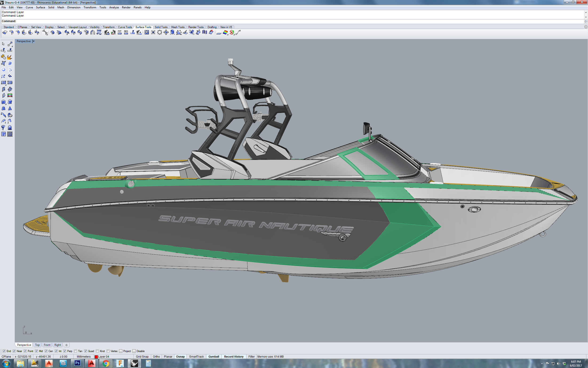Enable the Project osnap checkbox
The image size is (588, 368).
pos(121,351)
